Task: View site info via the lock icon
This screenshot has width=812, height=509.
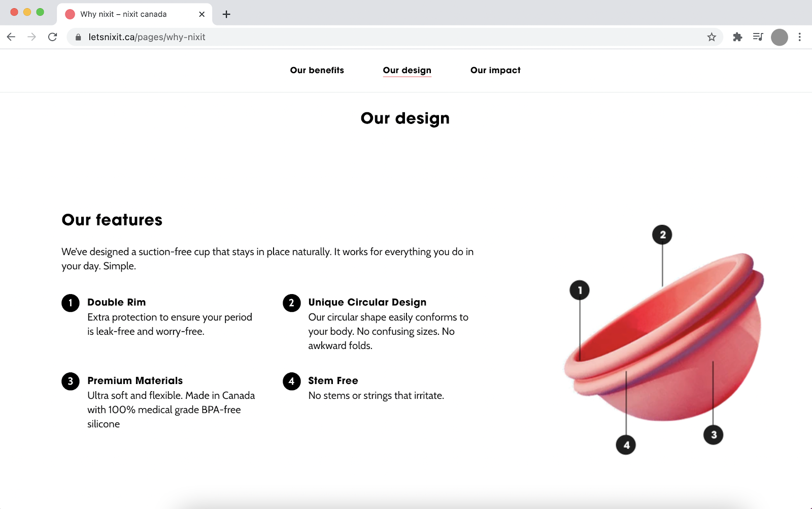Action: click(78, 37)
